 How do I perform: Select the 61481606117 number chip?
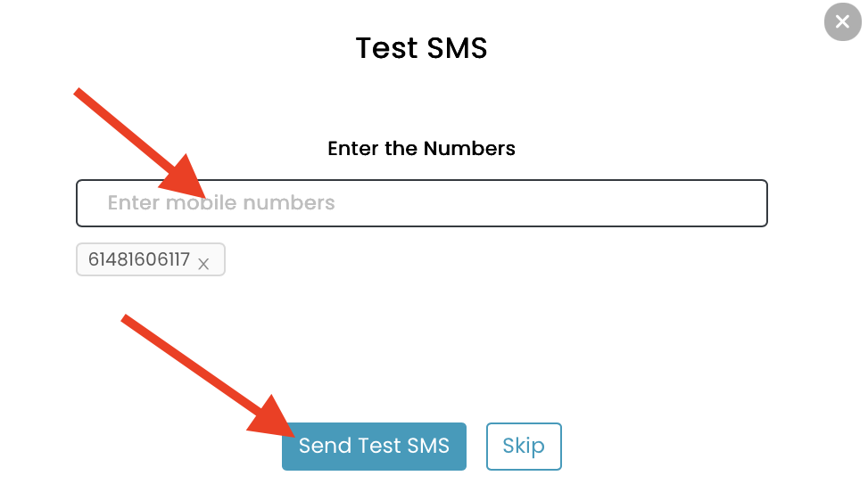pyautogui.click(x=151, y=259)
